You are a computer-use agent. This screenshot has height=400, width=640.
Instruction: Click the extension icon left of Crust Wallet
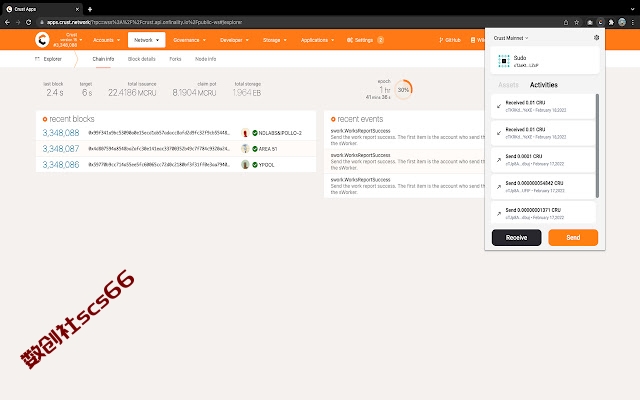click(590, 22)
